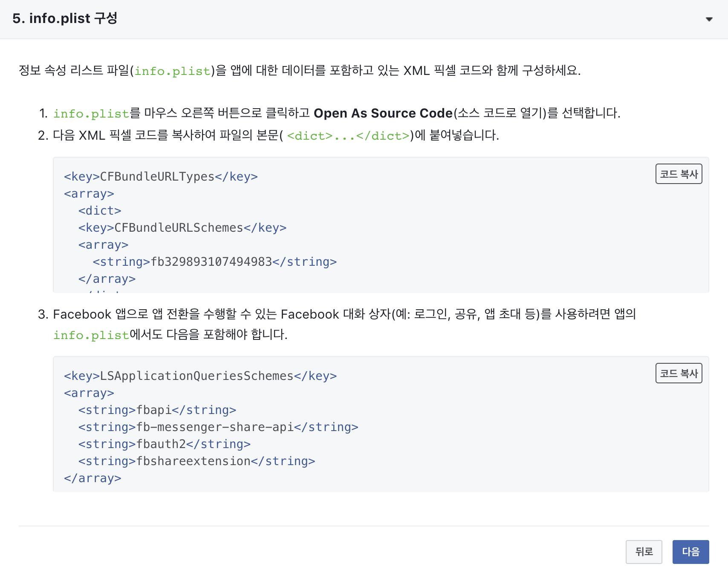This screenshot has width=728, height=575.
Task: Click the fbauth2 string line
Action: tap(164, 444)
